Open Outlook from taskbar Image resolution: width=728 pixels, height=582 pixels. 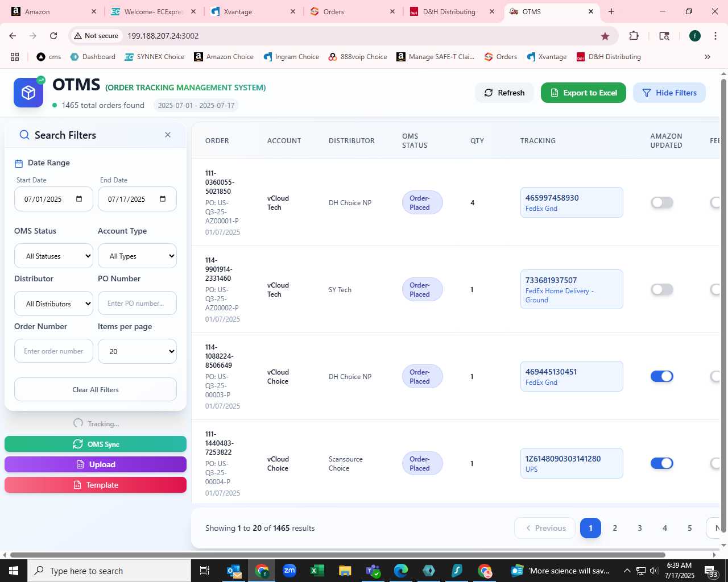click(x=234, y=571)
